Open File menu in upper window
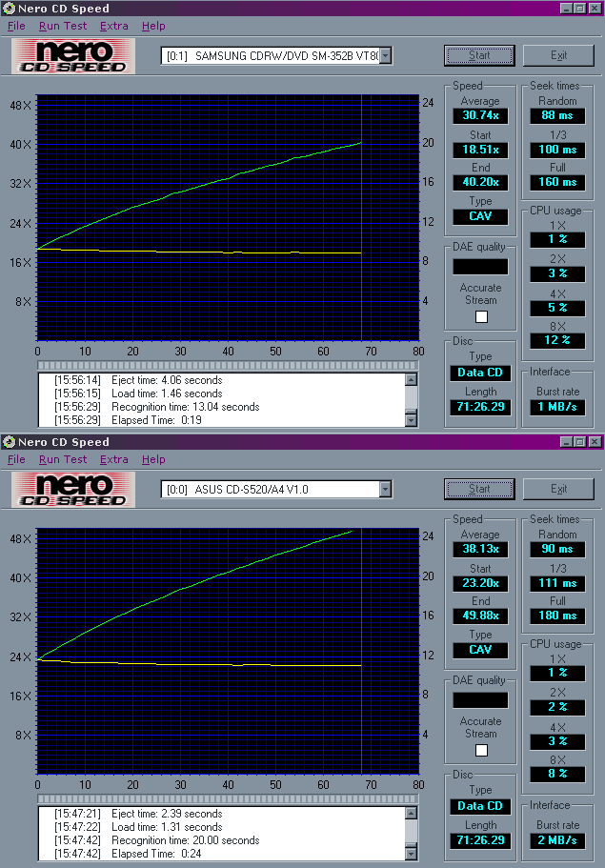 tap(16, 26)
